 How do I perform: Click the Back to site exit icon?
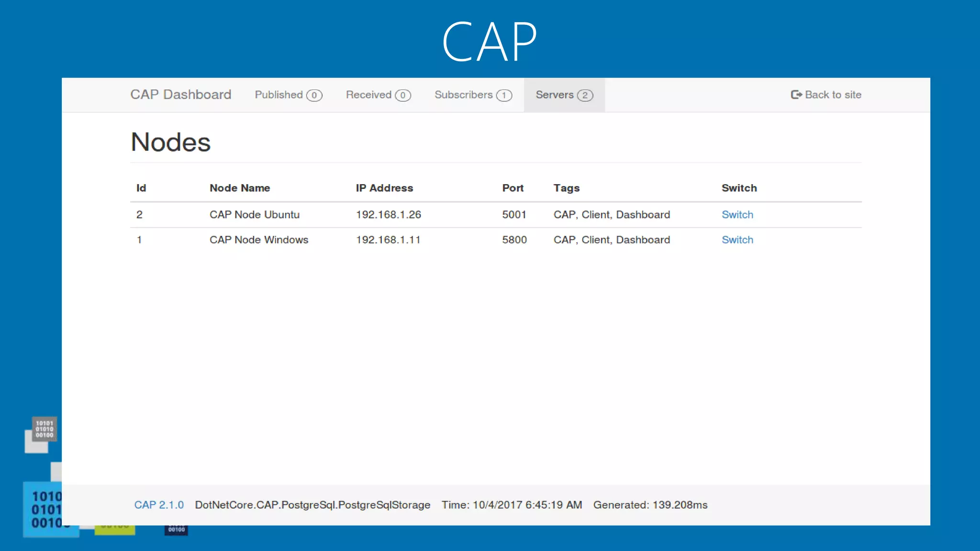pyautogui.click(x=796, y=95)
